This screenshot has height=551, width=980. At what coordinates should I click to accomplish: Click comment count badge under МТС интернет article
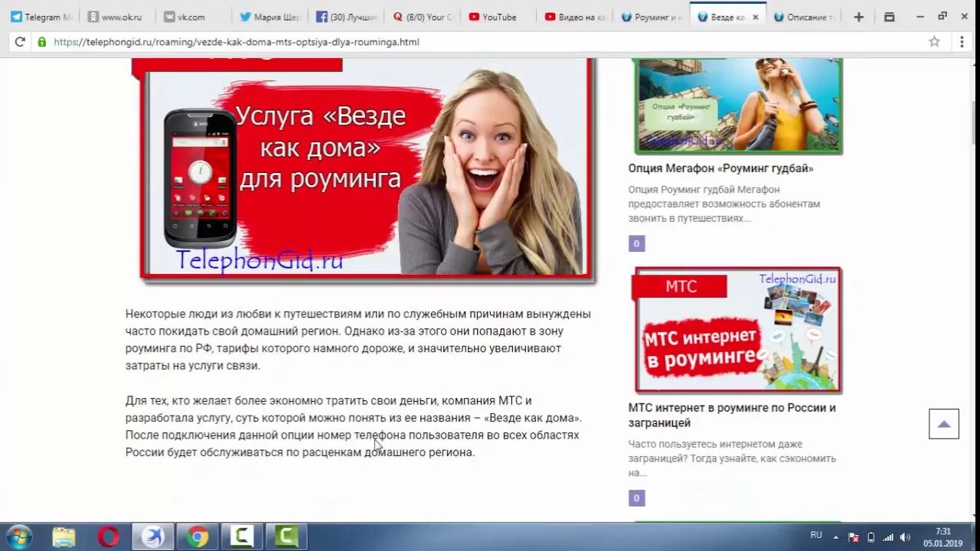(636, 498)
